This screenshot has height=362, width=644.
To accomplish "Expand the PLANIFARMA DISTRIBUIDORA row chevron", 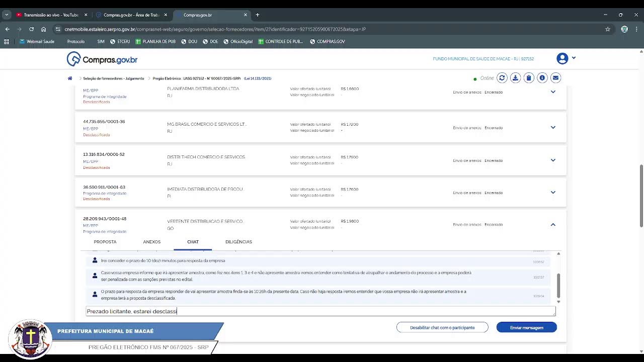I will pyautogui.click(x=553, y=92).
